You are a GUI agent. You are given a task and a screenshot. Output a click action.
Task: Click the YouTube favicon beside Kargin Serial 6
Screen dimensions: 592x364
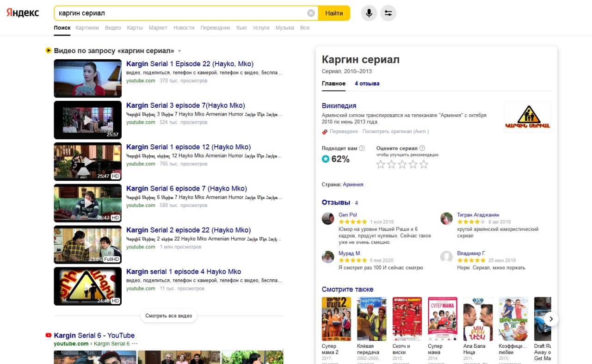click(x=48, y=335)
